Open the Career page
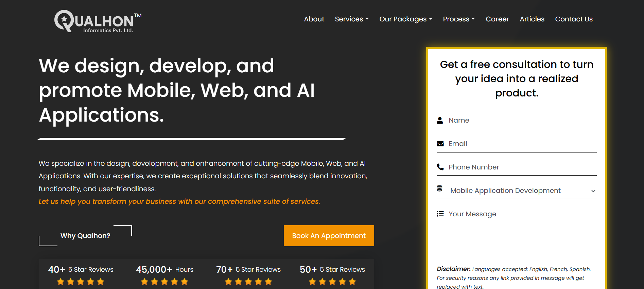The height and width of the screenshot is (289, 644). [497, 19]
